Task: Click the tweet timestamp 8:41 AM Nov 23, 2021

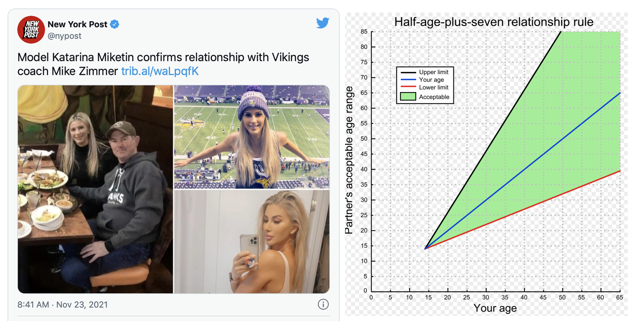Action: (63, 305)
